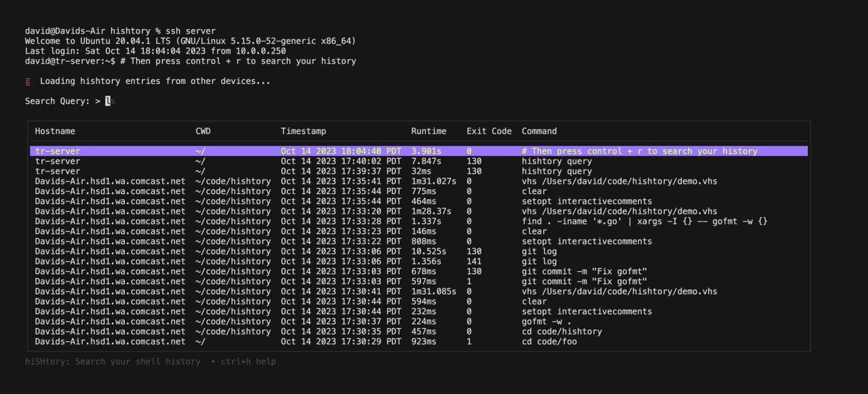Screen dimensions: 868x394
Task: Select the highlighted tr-server history row
Action: click(x=418, y=151)
